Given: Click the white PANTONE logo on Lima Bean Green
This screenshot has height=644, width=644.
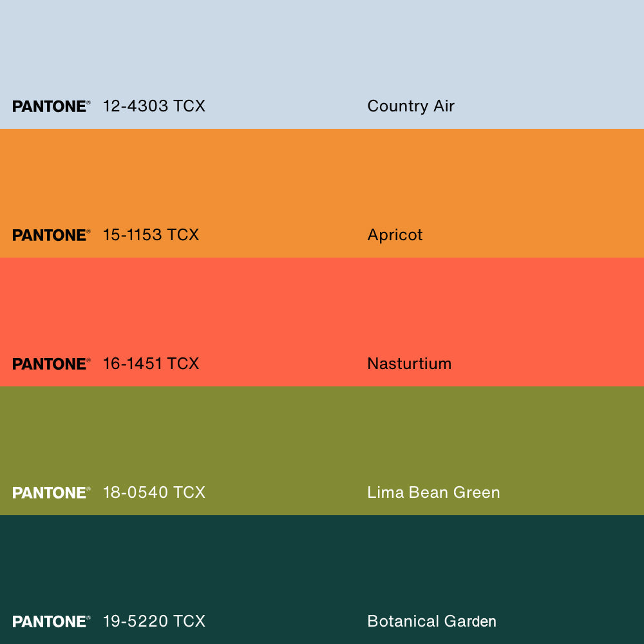Looking at the screenshot, I should pos(51,493).
